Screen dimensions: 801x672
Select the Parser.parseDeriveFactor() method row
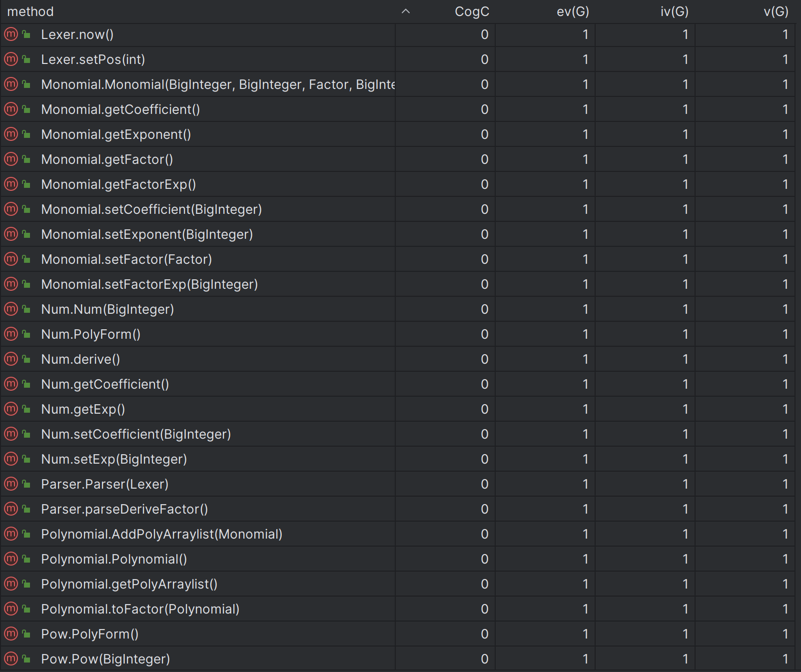coord(398,509)
